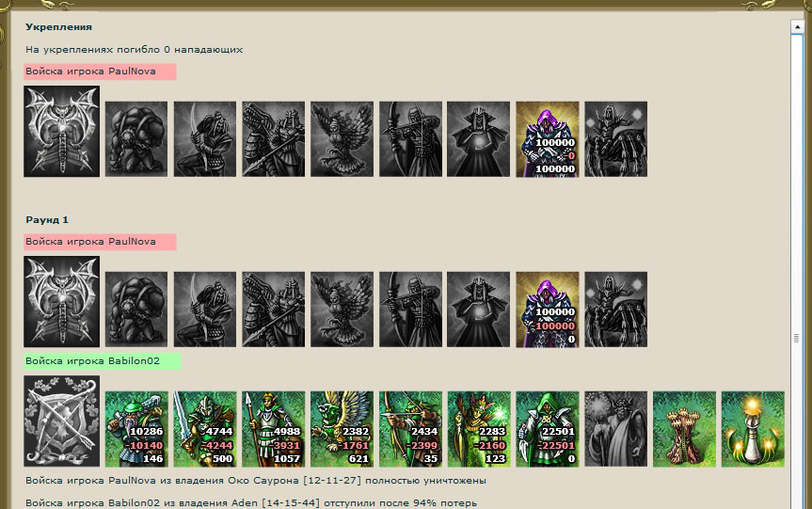The height and width of the screenshot is (509, 812).
Task: Click the vertical scrollbar thumb
Action: [x=797, y=272]
